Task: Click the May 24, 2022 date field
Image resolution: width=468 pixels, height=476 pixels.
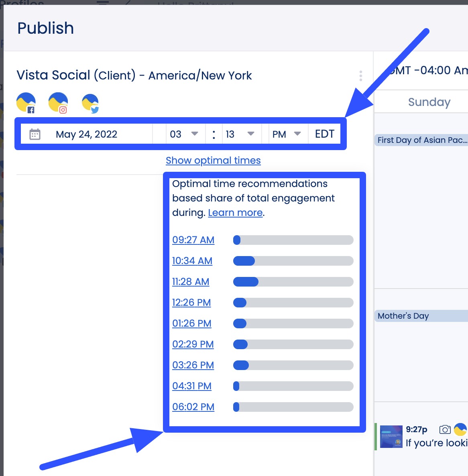Action: pos(86,134)
